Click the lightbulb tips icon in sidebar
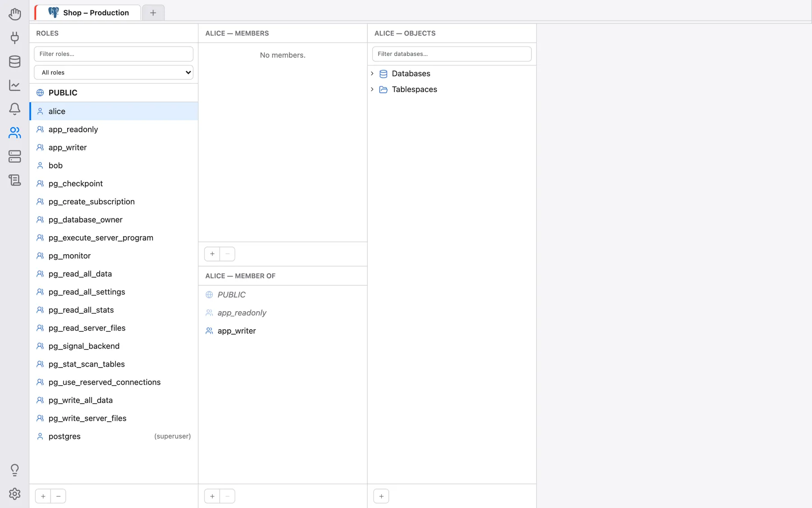This screenshot has width=812, height=508. point(14,470)
